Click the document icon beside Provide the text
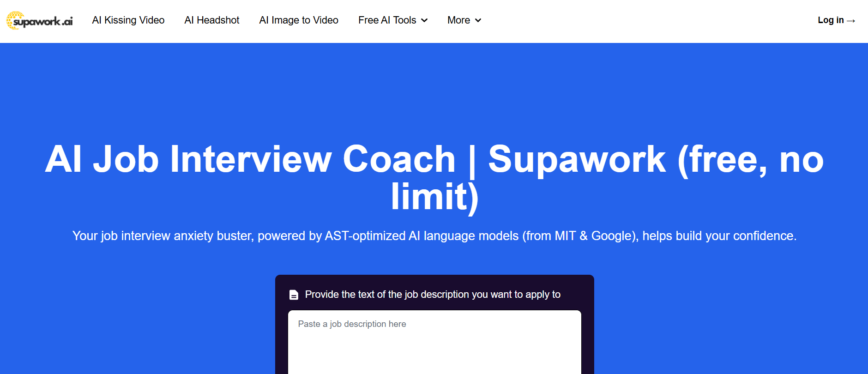 point(294,295)
